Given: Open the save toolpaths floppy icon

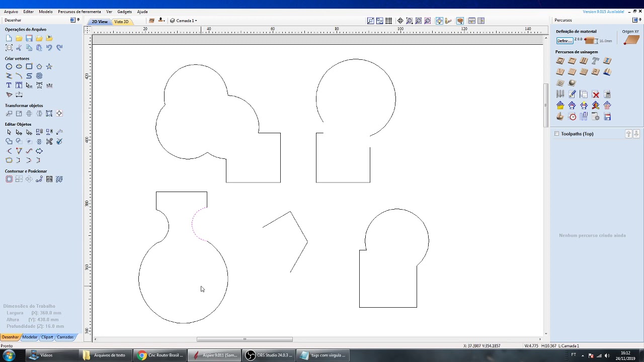Looking at the screenshot, I should coord(607,117).
